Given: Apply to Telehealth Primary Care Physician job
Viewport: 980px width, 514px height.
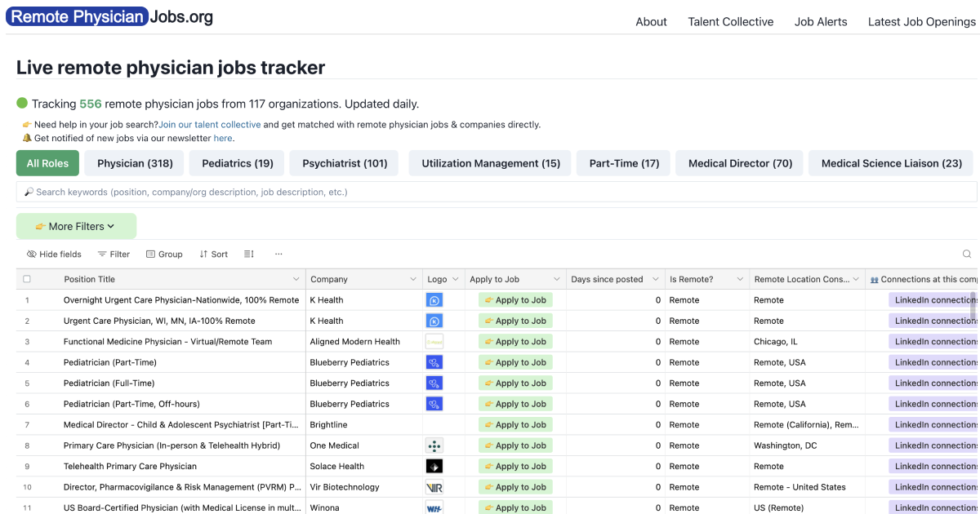Looking at the screenshot, I should pyautogui.click(x=515, y=467).
